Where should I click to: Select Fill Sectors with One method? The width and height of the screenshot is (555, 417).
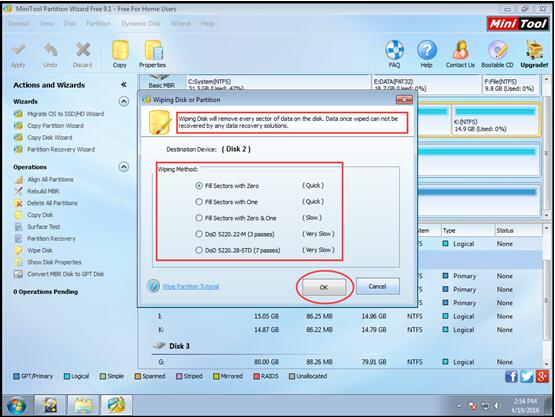point(227,202)
